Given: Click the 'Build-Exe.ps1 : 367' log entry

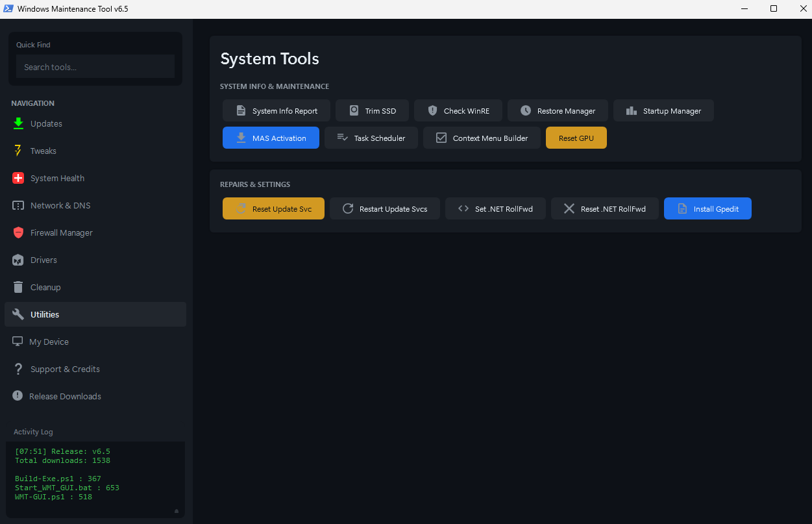Looking at the screenshot, I should click(x=58, y=479).
